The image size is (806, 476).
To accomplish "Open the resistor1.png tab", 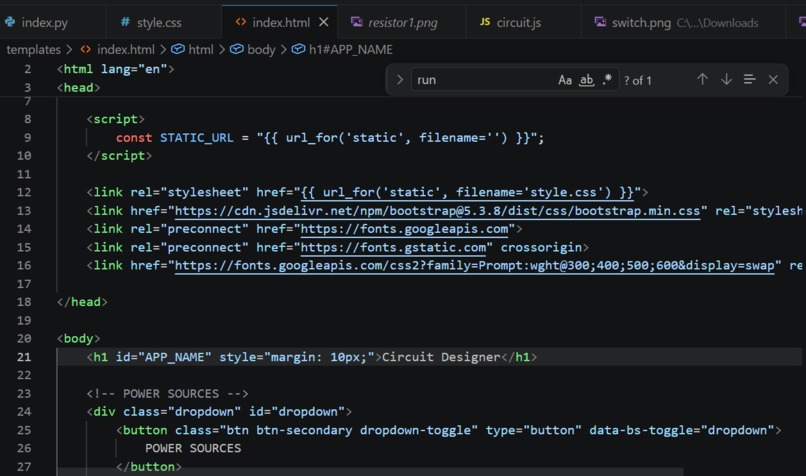I will tap(402, 23).
